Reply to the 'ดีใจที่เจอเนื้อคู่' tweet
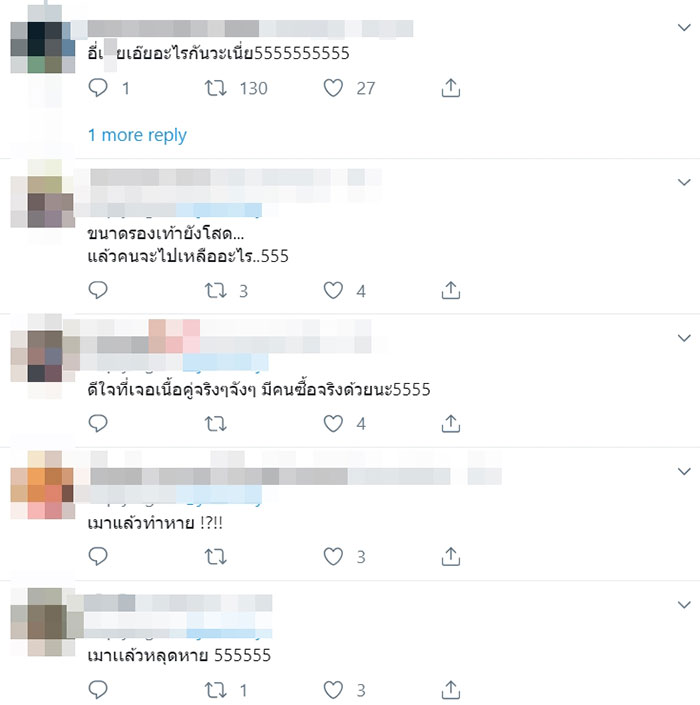The width and height of the screenshot is (700, 705). (x=98, y=423)
